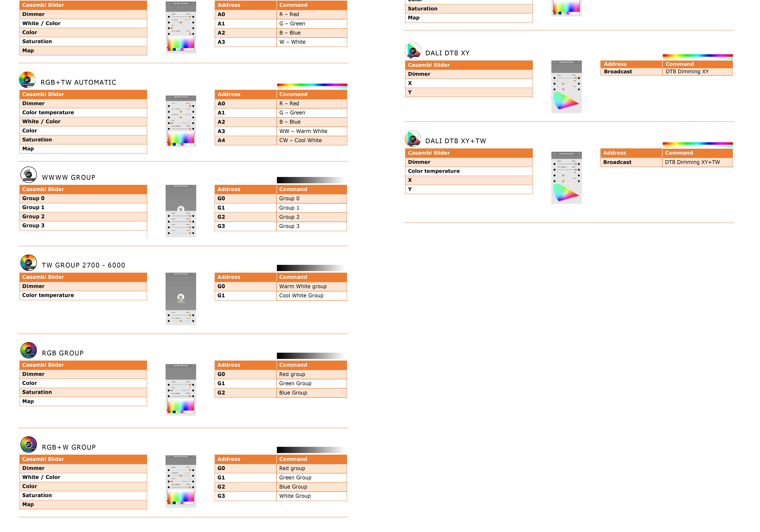This screenshot has width=760, height=532.
Task: Click the 'Warm White group' command cell
Action: point(312,287)
